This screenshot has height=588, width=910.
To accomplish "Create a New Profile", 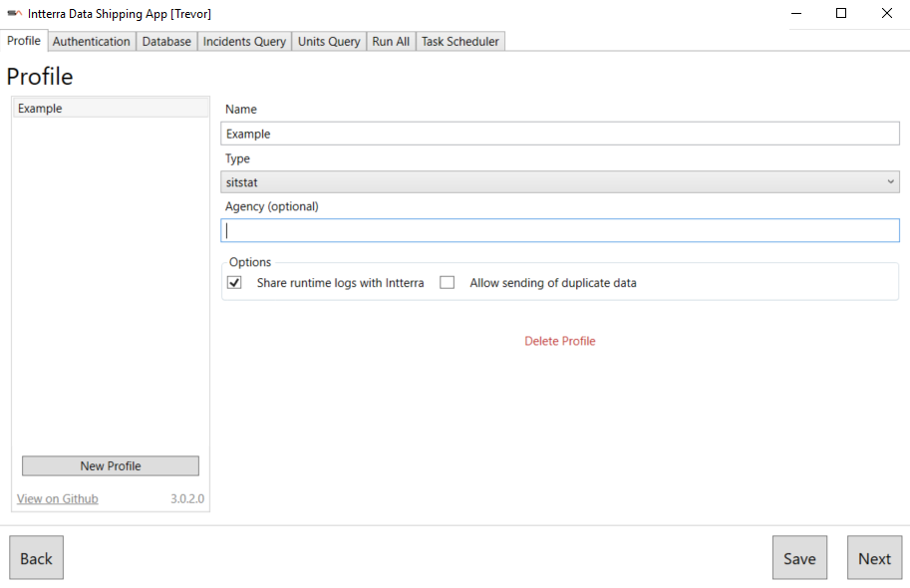I will point(111,466).
